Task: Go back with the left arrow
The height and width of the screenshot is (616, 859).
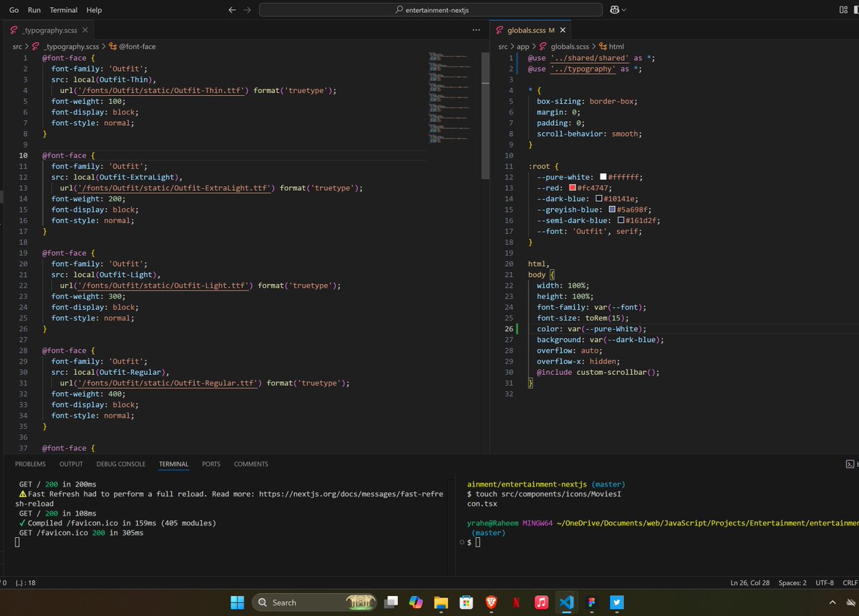Action: (x=232, y=10)
